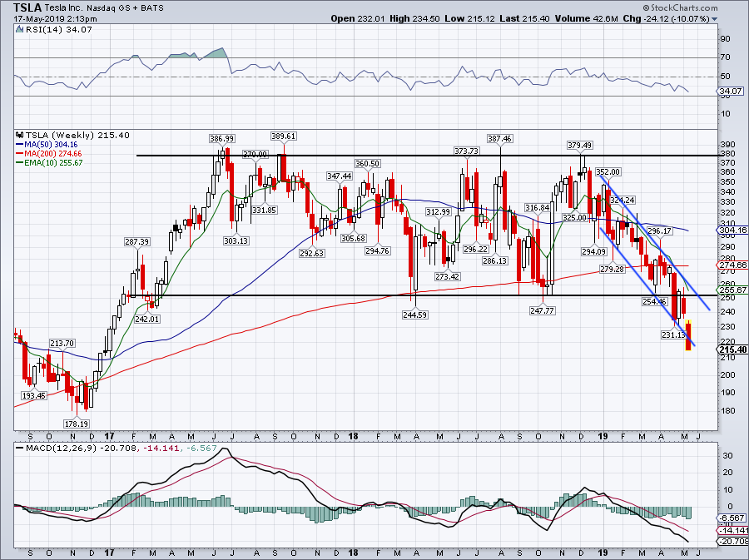Click the 215.40 last-price tag on right axis
This screenshot has width=749, height=560.
click(732, 349)
